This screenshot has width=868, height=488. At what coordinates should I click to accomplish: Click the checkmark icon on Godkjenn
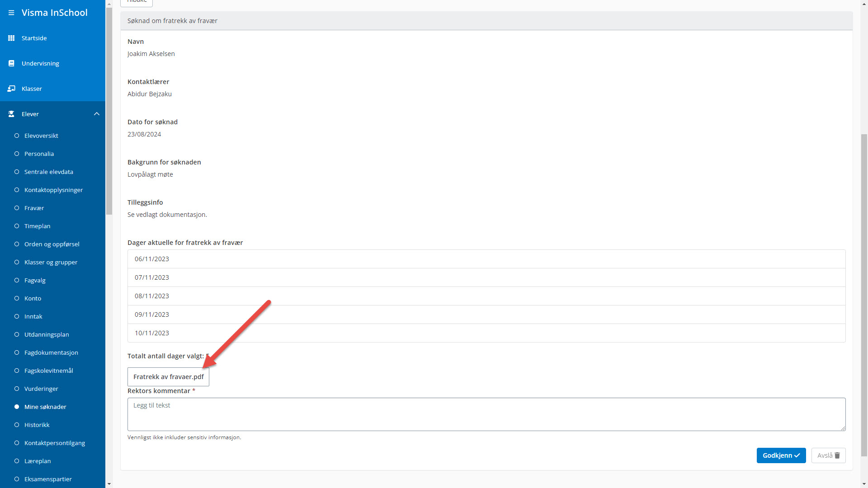[x=797, y=455]
